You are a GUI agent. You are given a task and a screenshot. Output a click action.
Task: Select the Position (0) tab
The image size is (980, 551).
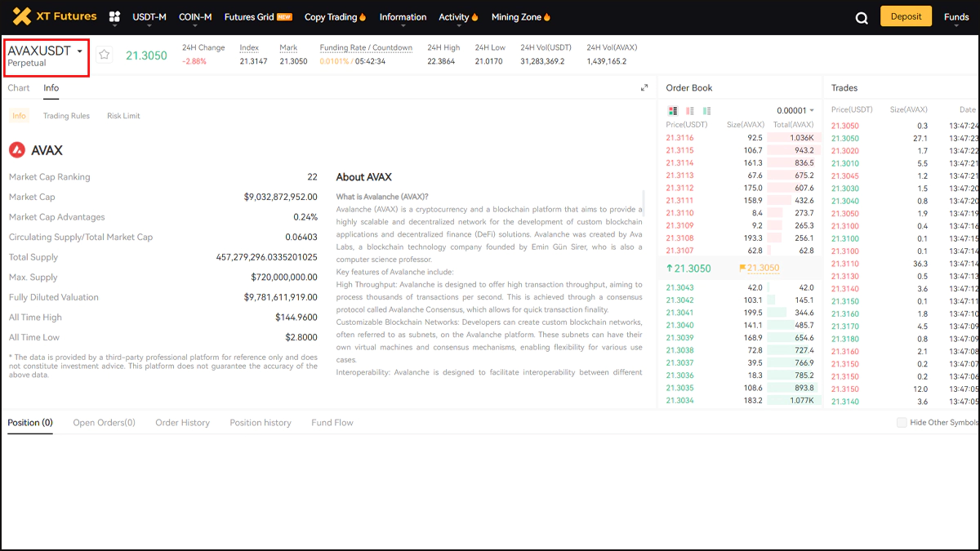point(30,423)
